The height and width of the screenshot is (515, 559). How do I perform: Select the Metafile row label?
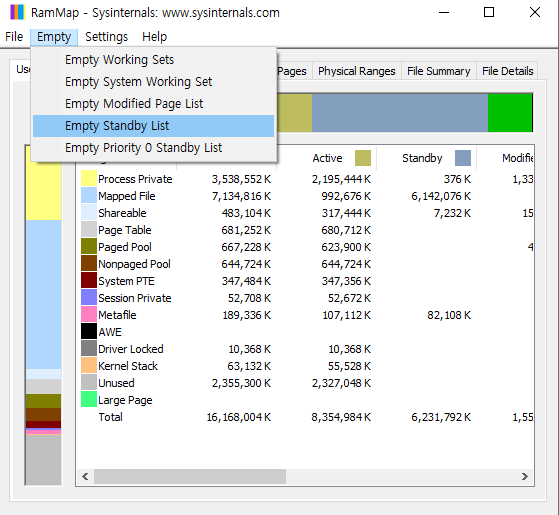(117, 315)
